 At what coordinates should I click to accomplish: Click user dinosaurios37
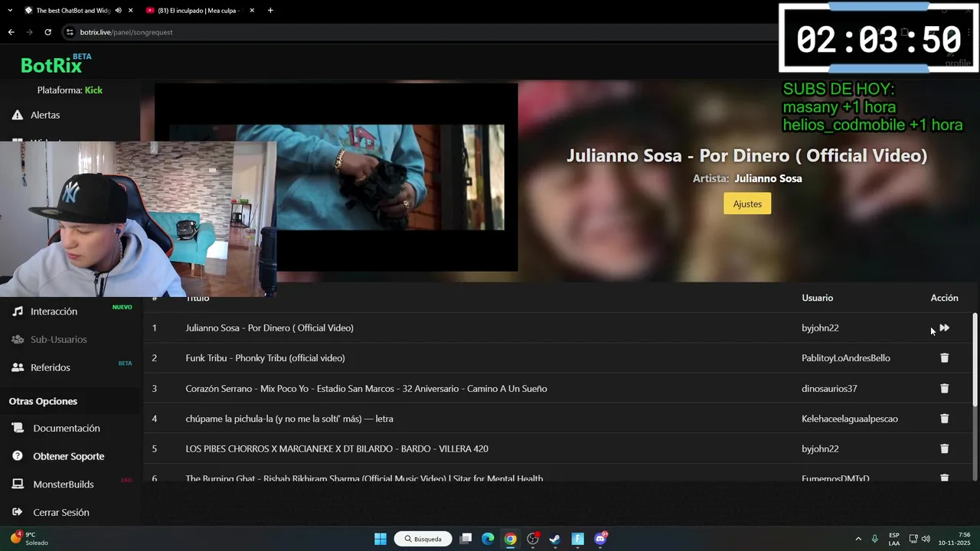829,389
